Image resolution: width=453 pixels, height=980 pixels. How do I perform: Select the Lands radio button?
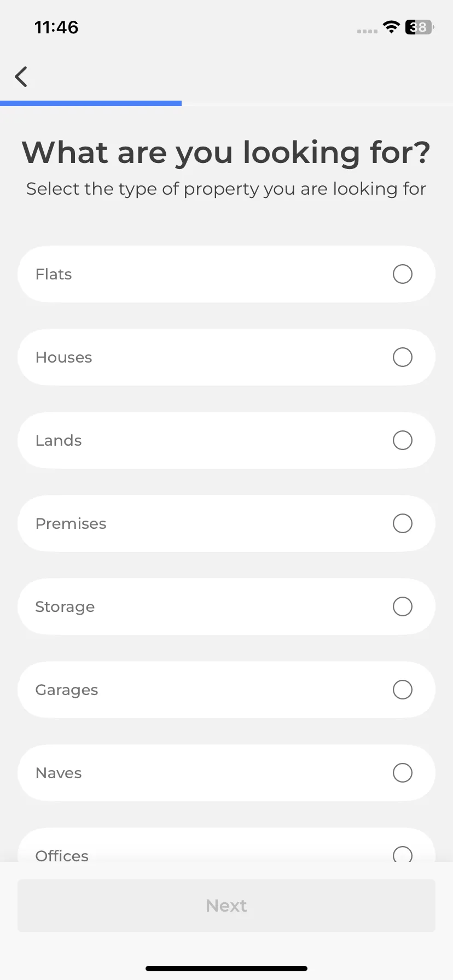tap(403, 440)
